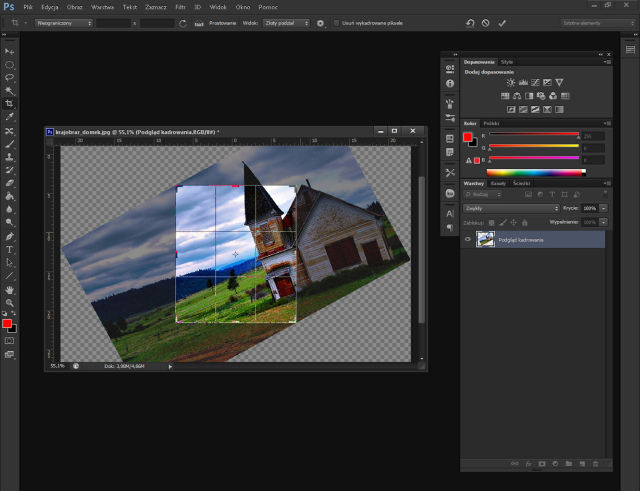Open the Plik menu
The width and height of the screenshot is (640, 491).
28,7
